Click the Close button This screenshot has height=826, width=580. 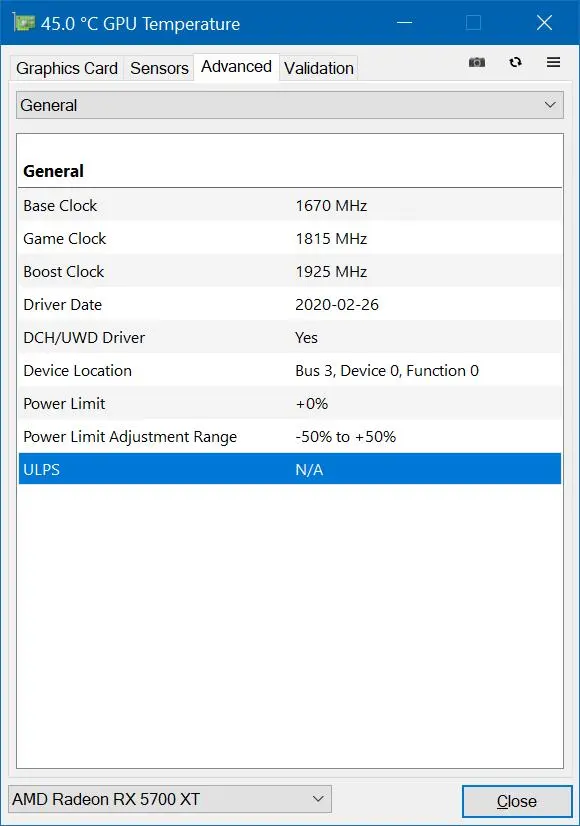pos(517,801)
